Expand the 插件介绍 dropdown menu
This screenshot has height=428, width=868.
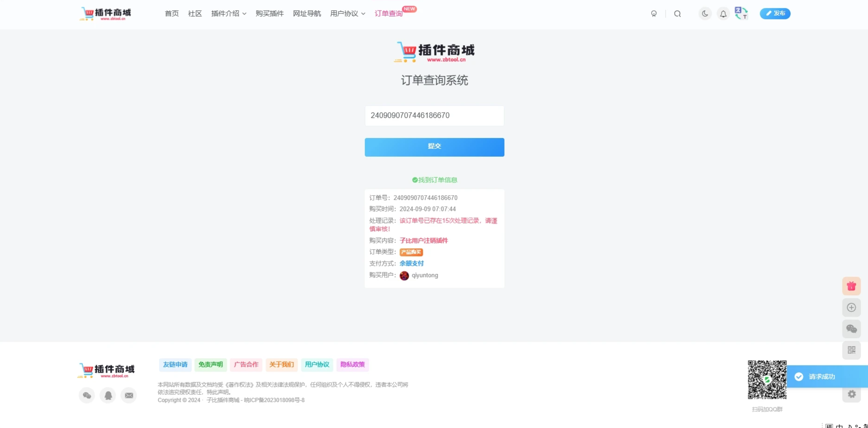pos(229,13)
